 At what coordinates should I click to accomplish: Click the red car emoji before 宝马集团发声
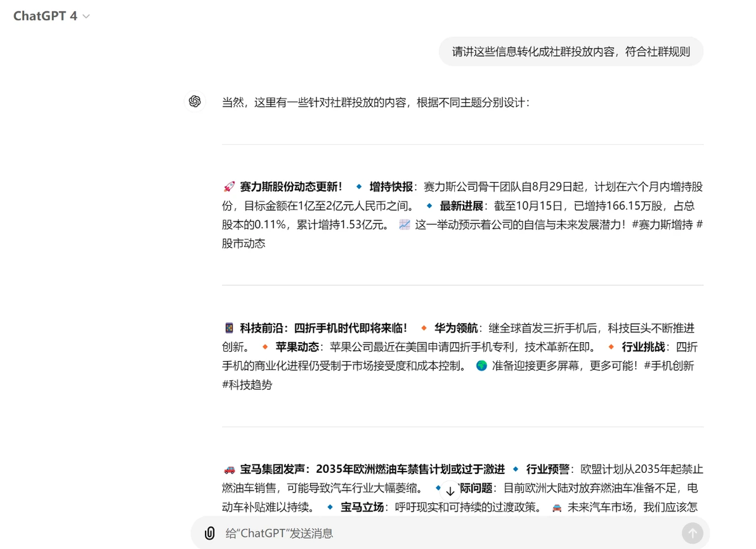[x=229, y=470]
